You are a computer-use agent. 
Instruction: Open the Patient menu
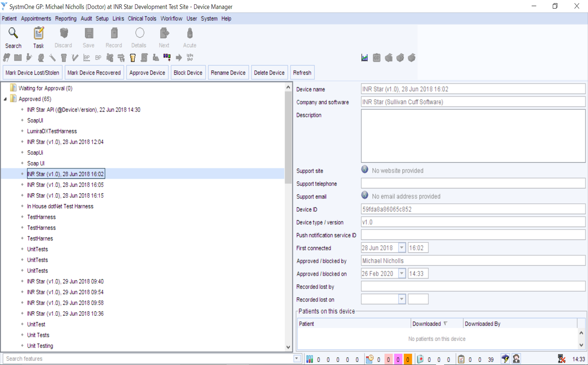(9, 19)
